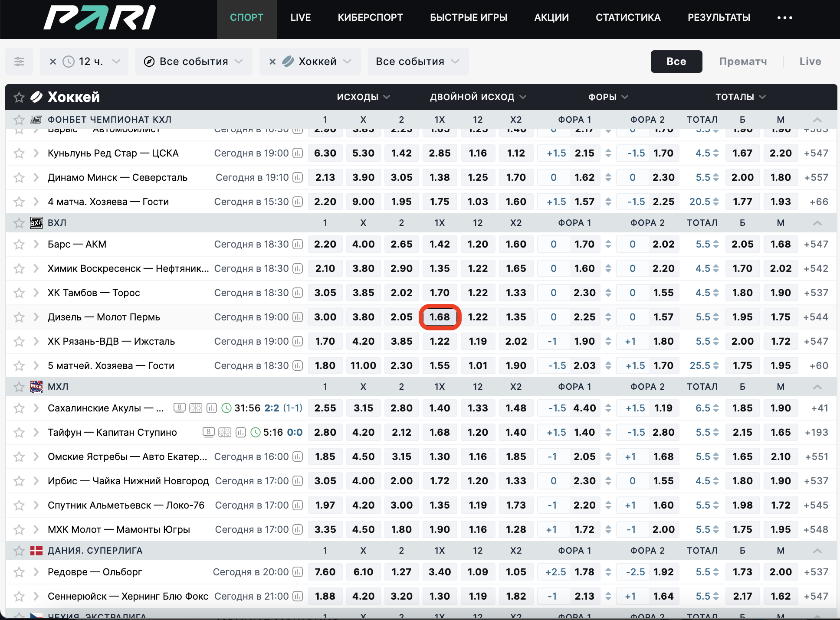Change total line for Барс — АКМ
This screenshot has width=840, height=620.
pyautogui.click(x=715, y=244)
